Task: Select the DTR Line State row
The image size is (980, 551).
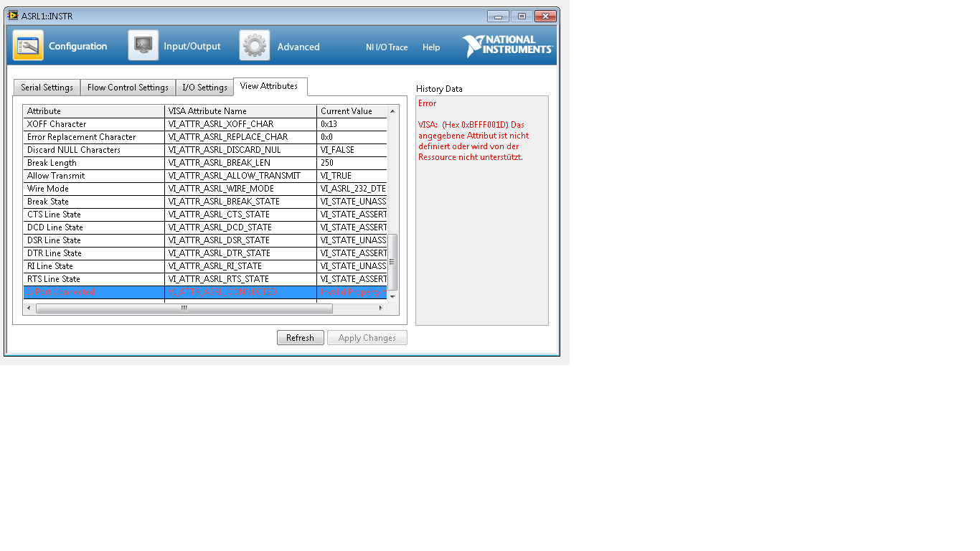Action: pyautogui.click(x=205, y=253)
